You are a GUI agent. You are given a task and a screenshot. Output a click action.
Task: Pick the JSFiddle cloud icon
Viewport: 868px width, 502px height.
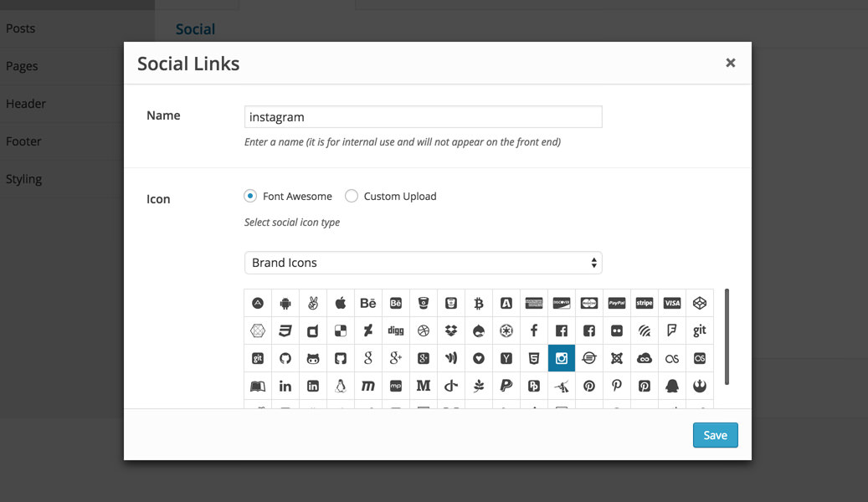click(645, 358)
